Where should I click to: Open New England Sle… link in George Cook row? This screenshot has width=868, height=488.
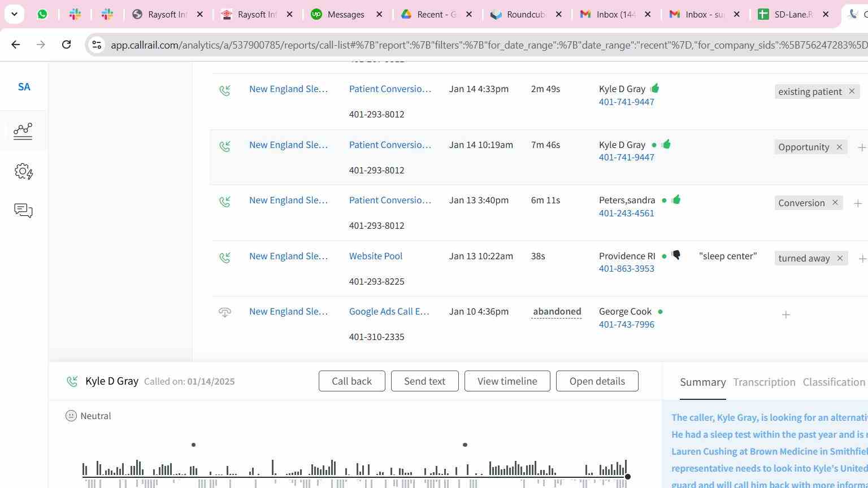coord(288,312)
